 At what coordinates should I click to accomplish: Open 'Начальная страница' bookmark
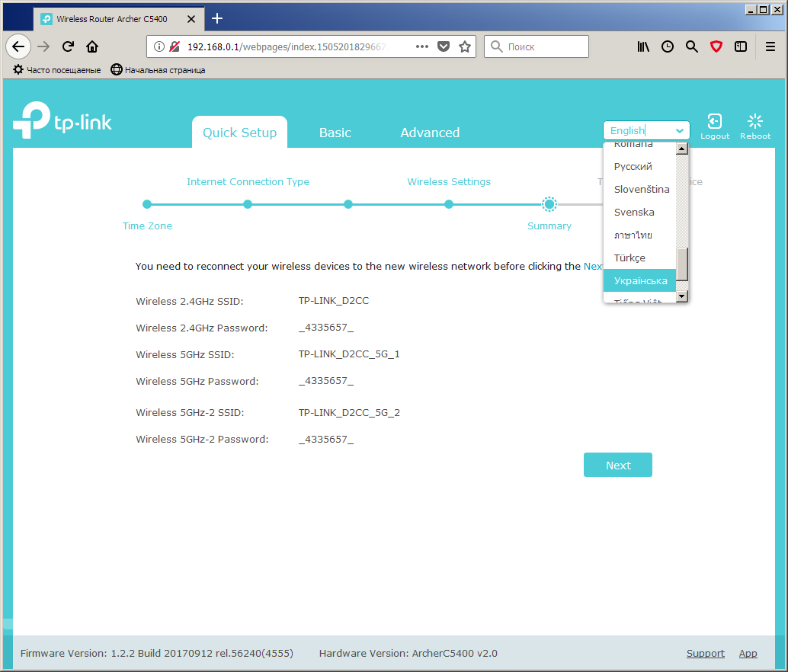coord(158,70)
